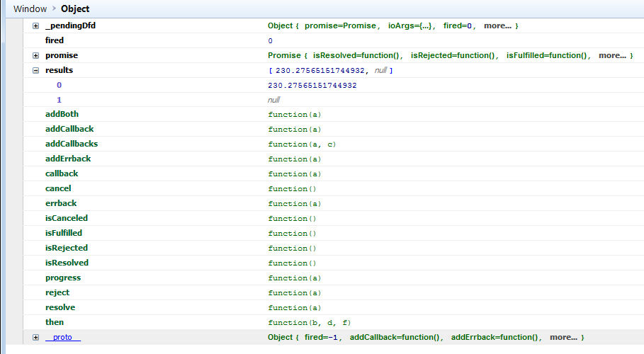644x354 pixels.
Task: Open progress function(a) definition
Action: click(x=295, y=278)
